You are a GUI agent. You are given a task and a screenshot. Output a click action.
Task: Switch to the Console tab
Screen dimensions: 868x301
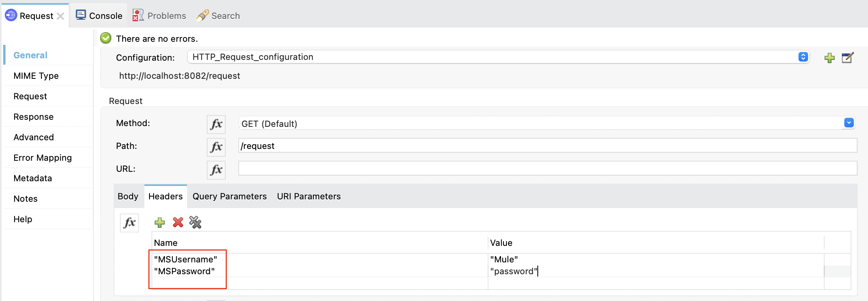tap(99, 16)
